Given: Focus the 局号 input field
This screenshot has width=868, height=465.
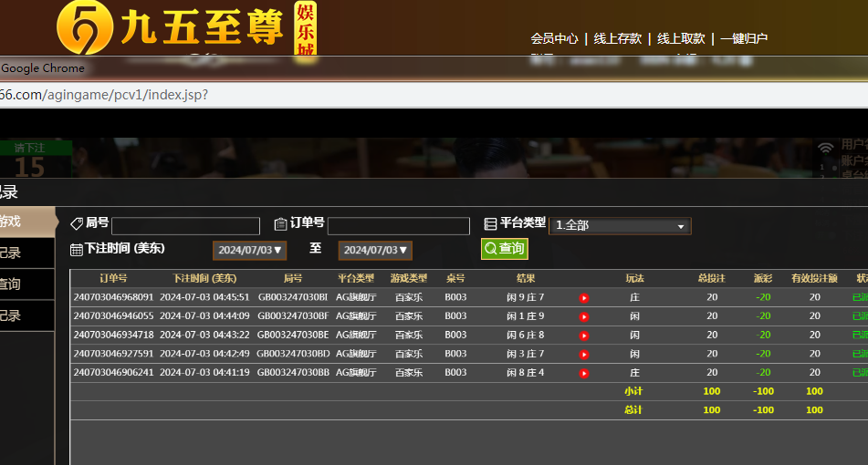Looking at the screenshot, I should pos(185,226).
